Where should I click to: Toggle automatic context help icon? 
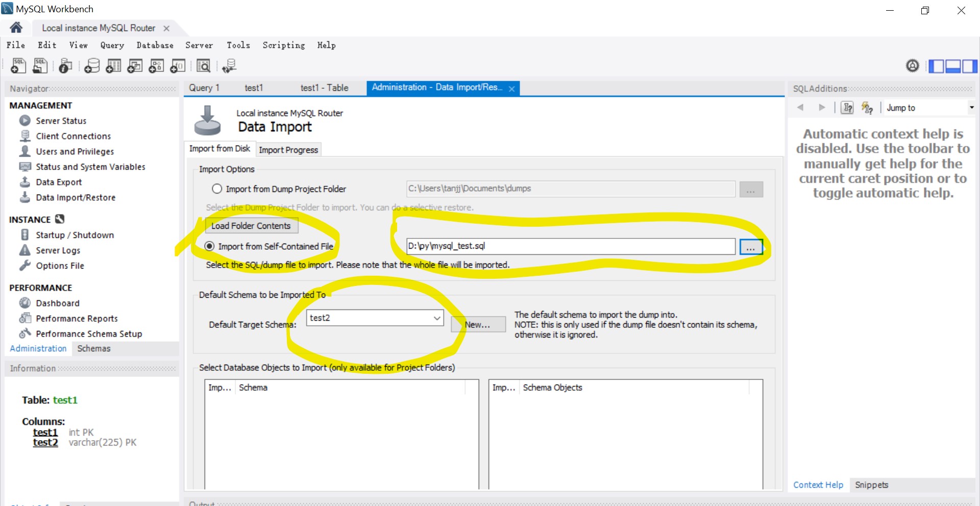pos(867,107)
